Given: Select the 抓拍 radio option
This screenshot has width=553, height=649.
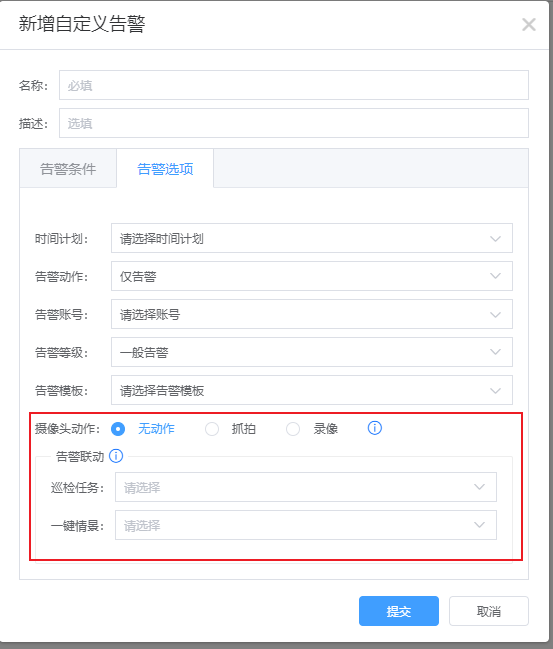Looking at the screenshot, I should pos(212,429).
